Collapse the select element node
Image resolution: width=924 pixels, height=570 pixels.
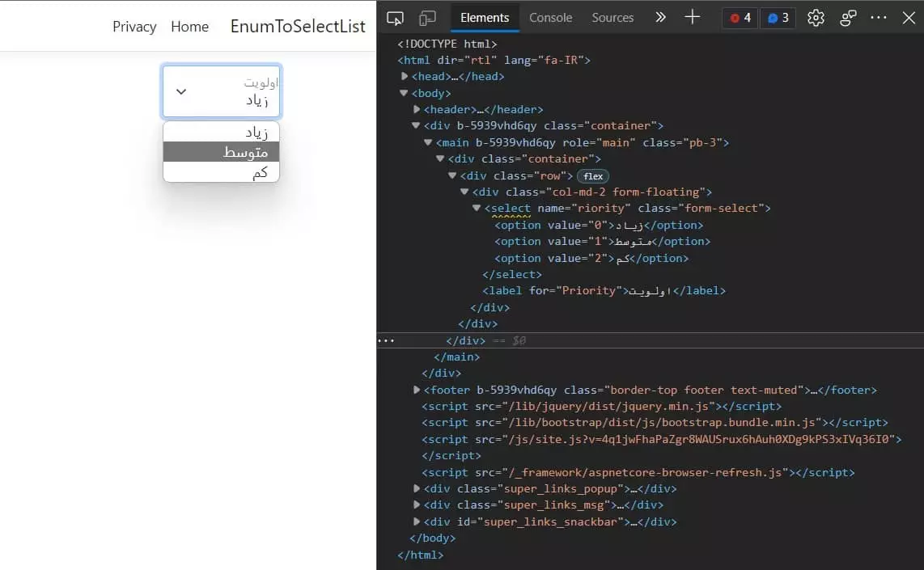coord(477,208)
